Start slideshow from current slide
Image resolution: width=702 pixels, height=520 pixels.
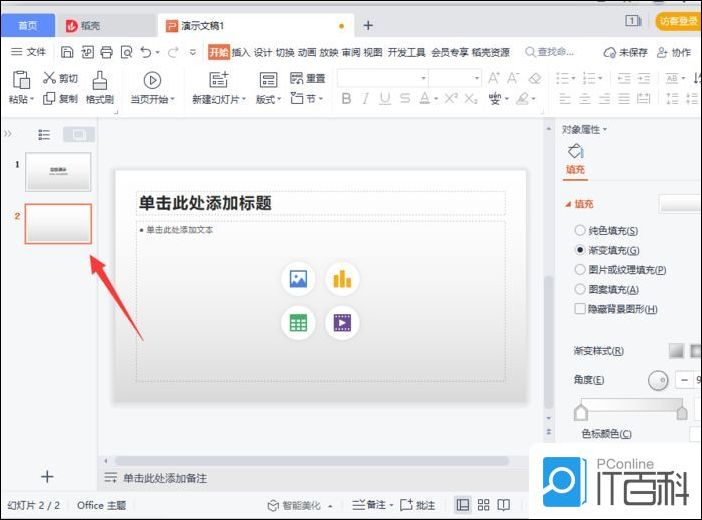tap(152, 81)
